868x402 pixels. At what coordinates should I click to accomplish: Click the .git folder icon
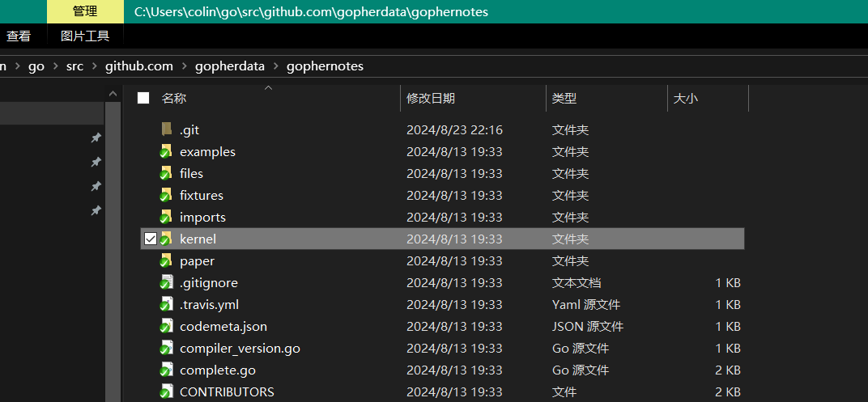tap(167, 129)
